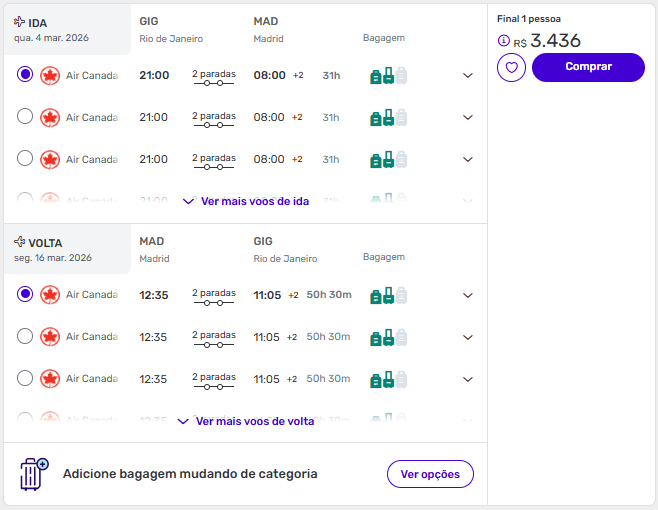This screenshot has width=658, height=510.
Task: Click the suitcase-plus add baggage icon
Action: pos(34,474)
